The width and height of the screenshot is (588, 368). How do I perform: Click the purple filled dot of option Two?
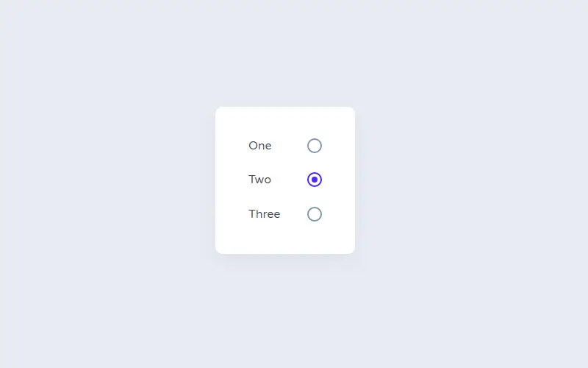[x=315, y=180]
